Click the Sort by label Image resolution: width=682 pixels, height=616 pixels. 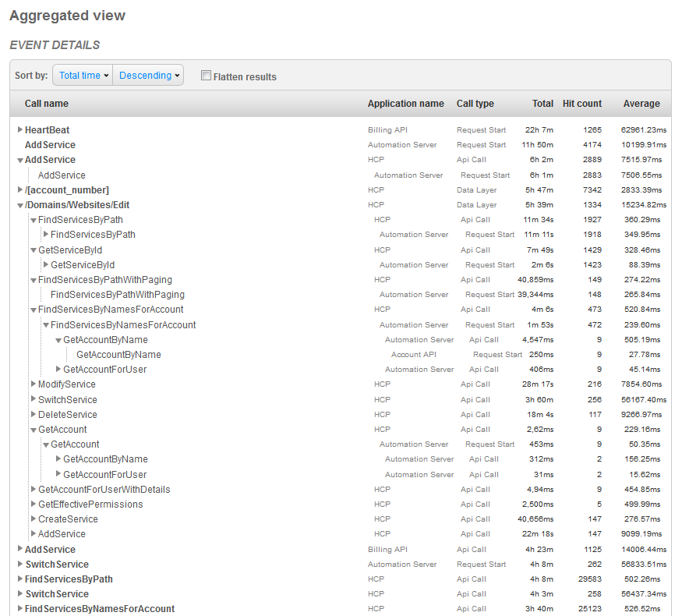pyautogui.click(x=31, y=76)
